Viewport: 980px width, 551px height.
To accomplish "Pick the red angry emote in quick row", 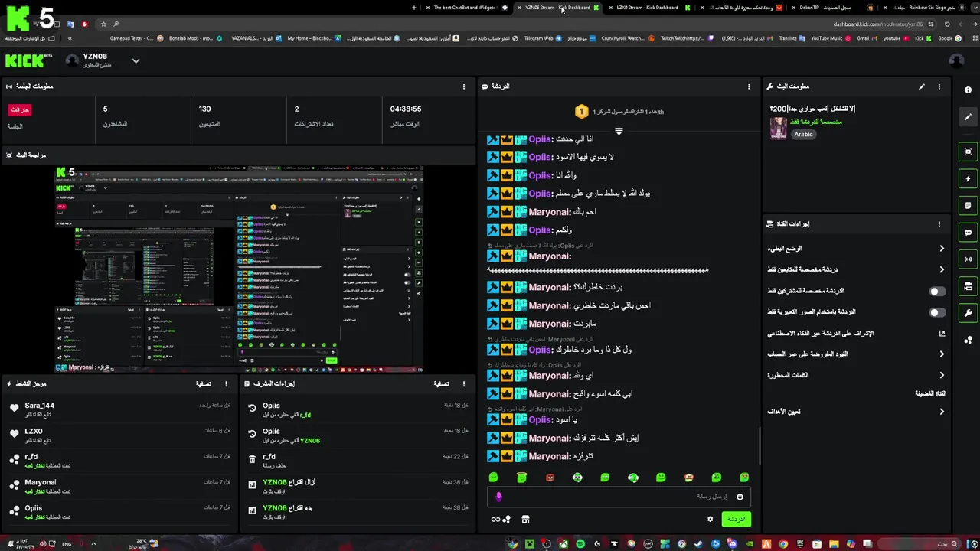I will [x=550, y=478].
